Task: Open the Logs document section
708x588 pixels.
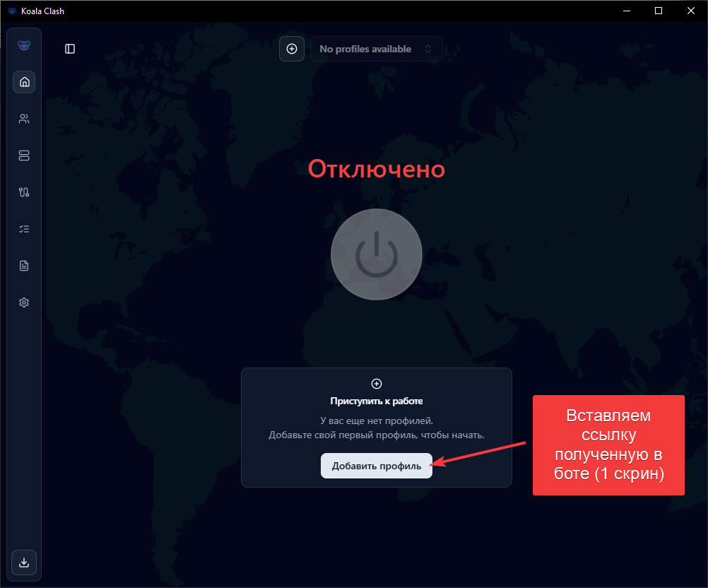Action: pyautogui.click(x=23, y=265)
